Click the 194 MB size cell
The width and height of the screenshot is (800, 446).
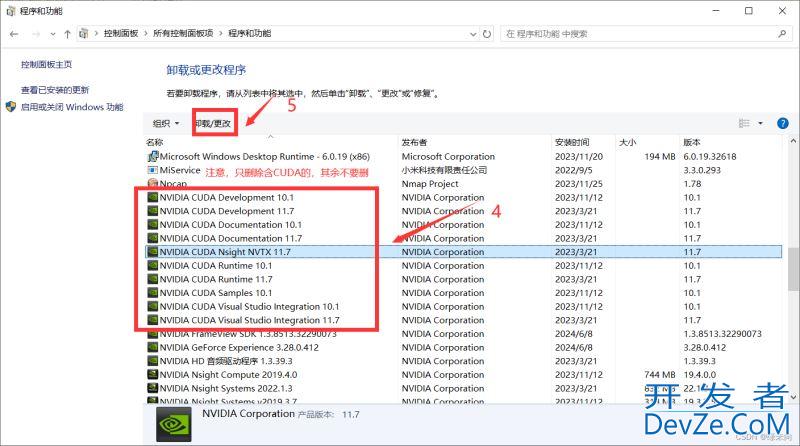pyautogui.click(x=660, y=156)
